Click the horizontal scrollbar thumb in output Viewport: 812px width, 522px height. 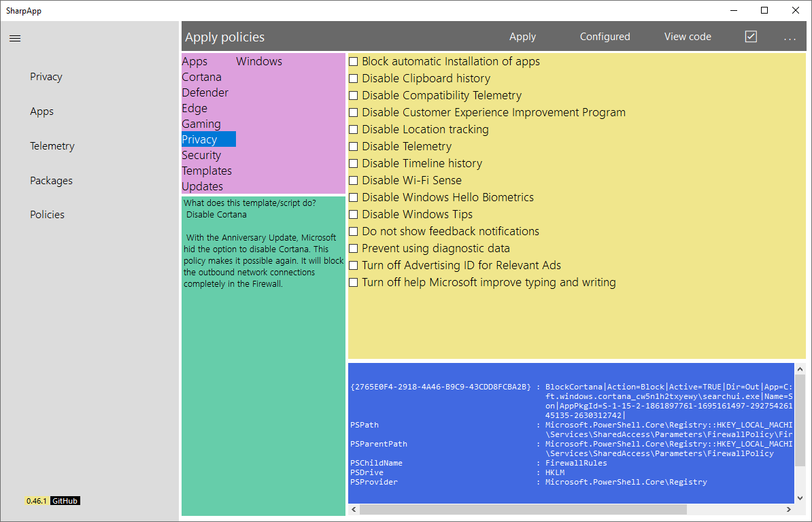coord(523,510)
